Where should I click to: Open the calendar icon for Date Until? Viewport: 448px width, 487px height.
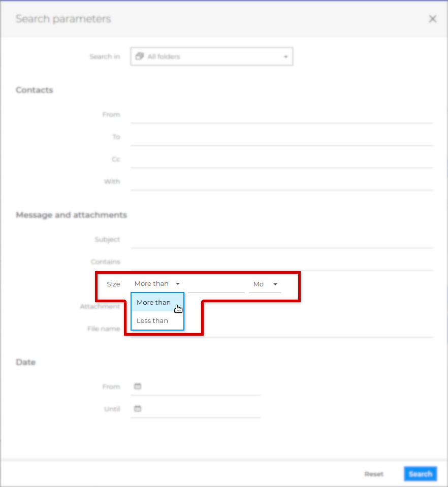pos(137,409)
